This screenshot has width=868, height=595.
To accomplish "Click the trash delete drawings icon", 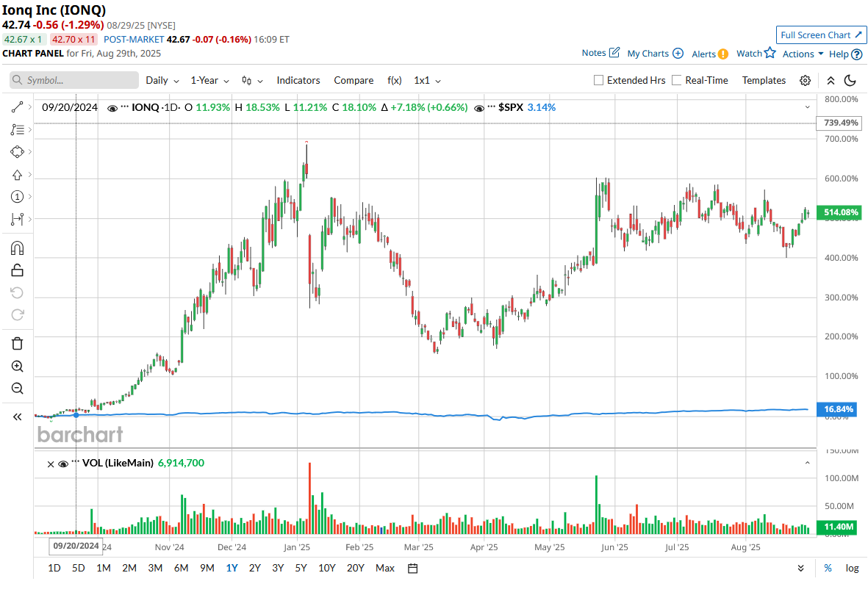I will coord(17,343).
